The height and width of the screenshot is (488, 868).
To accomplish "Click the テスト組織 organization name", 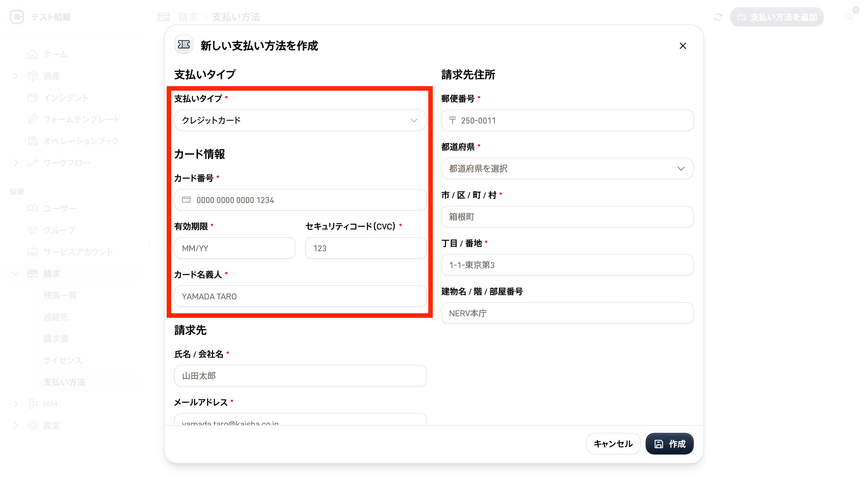I will click(x=51, y=17).
